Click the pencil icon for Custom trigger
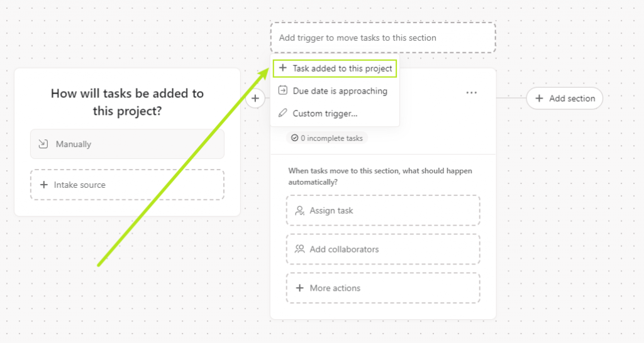 (x=282, y=113)
